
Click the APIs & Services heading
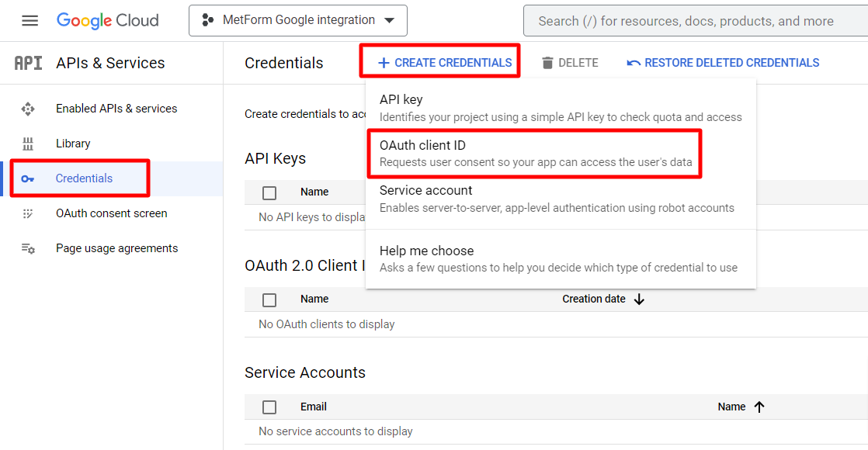click(110, 63)
